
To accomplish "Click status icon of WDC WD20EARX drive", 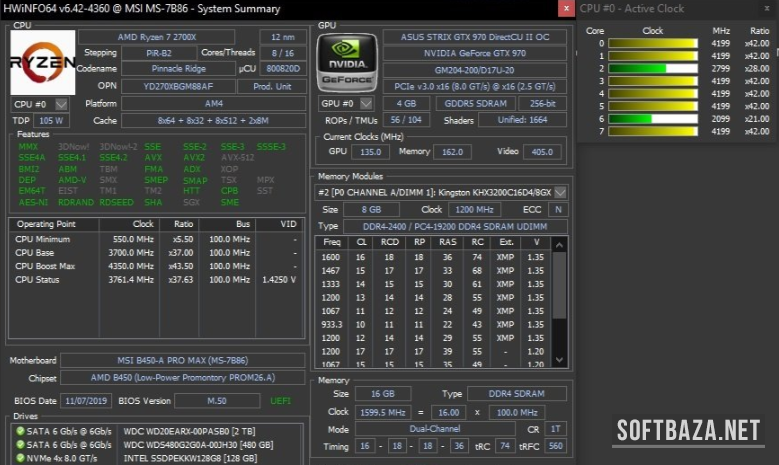I will pyautogui.click(x=20, y=430).
